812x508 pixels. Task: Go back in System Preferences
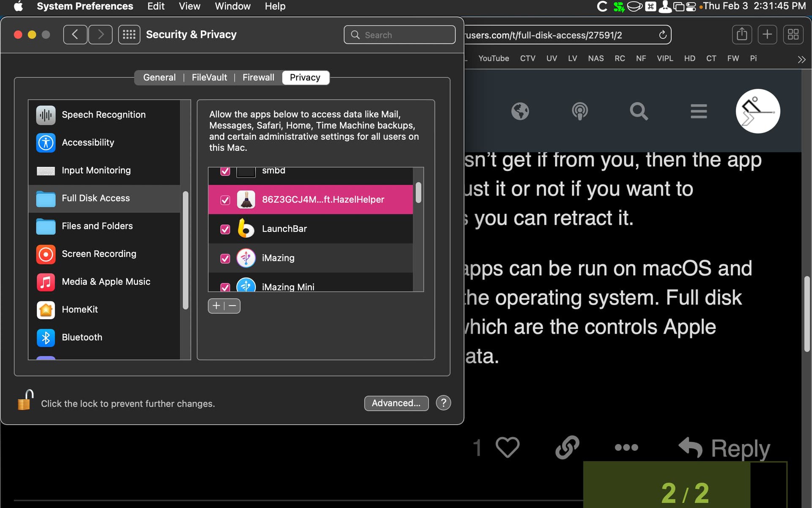pos(75,35)
